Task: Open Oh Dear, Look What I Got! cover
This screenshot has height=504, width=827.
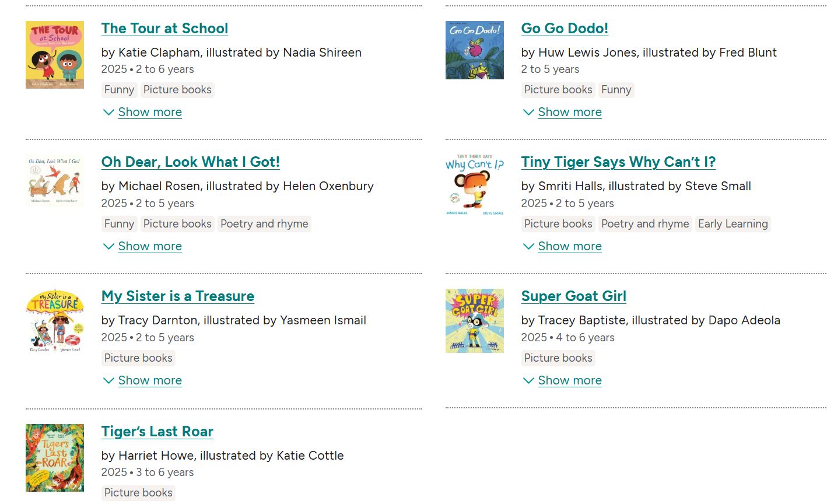Action: [55, 181]
